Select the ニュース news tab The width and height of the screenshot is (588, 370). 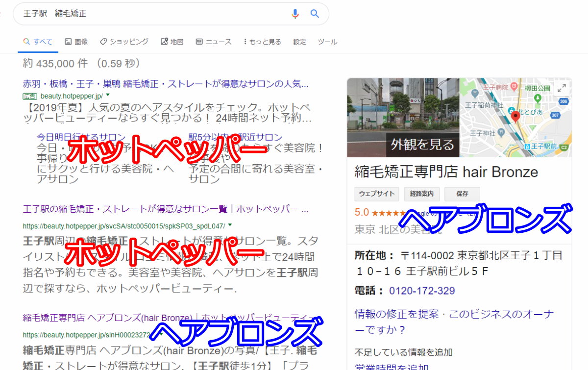click(x=214, y=42)
